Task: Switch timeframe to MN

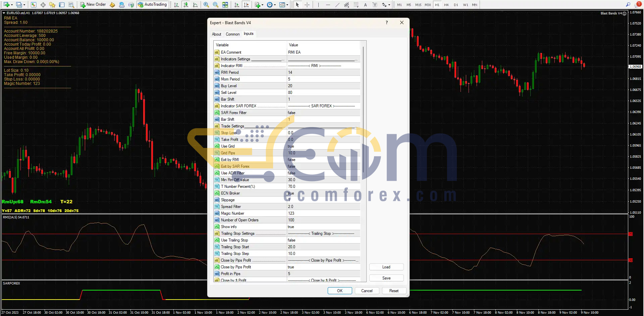Action: [x=475, y=5]
